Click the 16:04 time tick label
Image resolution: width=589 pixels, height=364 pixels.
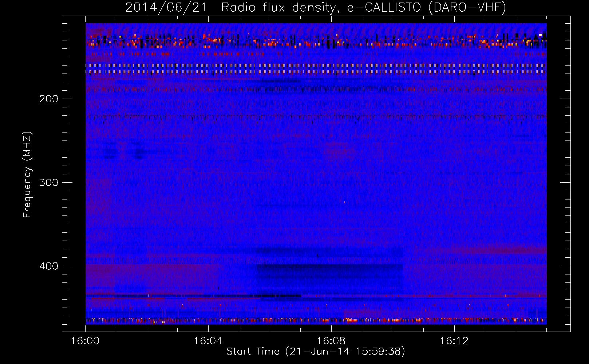[x=208, y=341]
